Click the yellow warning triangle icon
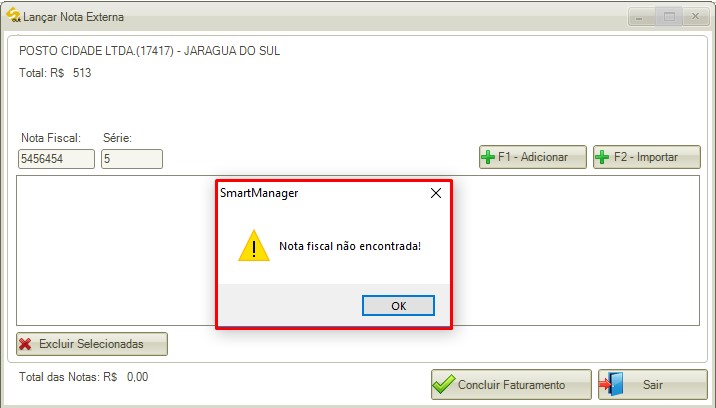This screenshot has height=408, width=716. coord(254,246)
